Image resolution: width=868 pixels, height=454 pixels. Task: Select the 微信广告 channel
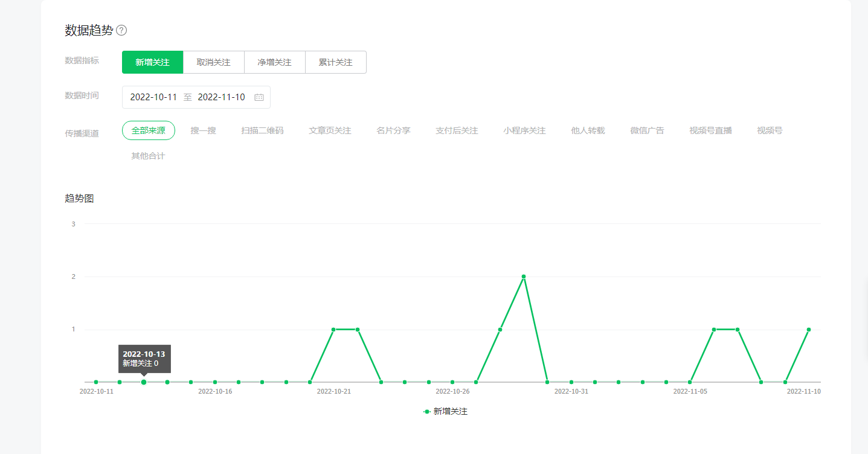[647, 130]
